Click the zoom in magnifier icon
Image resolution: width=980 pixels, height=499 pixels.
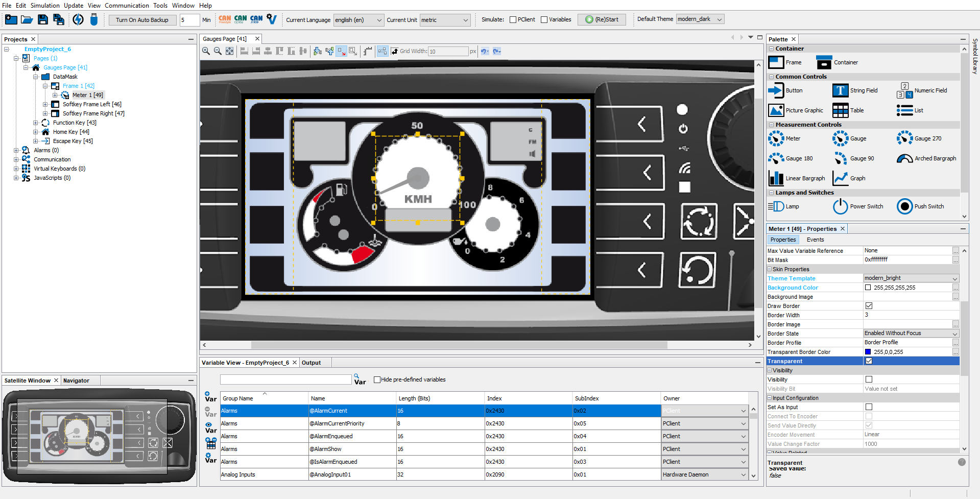coord(206,51)
